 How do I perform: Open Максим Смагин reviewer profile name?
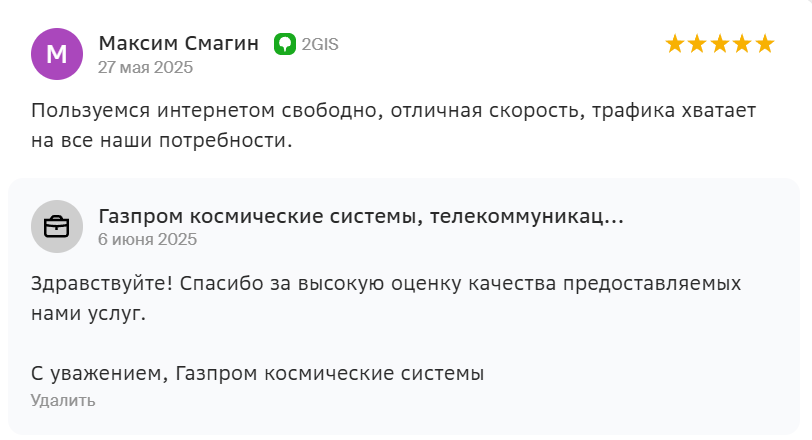click(x=179, y=43)
